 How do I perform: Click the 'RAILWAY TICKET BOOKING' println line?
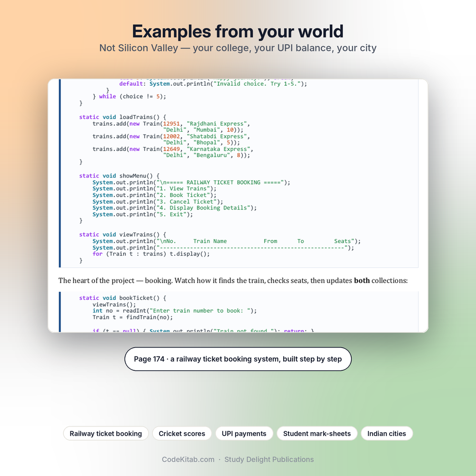click(x=191, y=182)
